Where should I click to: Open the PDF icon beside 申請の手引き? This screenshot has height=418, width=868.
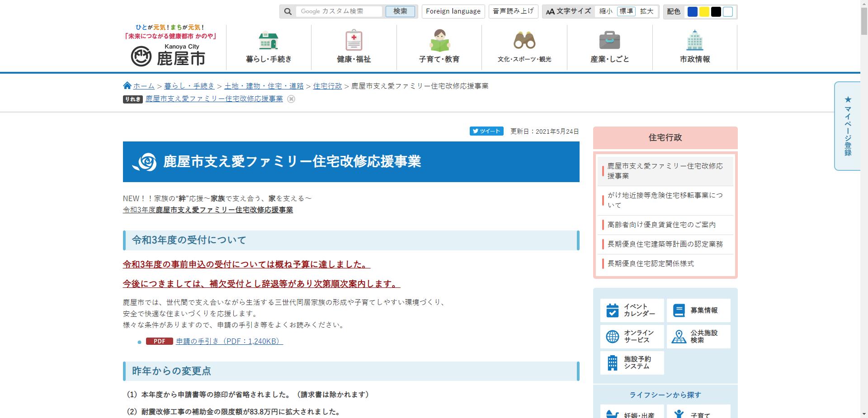click(x=159, y=342)
